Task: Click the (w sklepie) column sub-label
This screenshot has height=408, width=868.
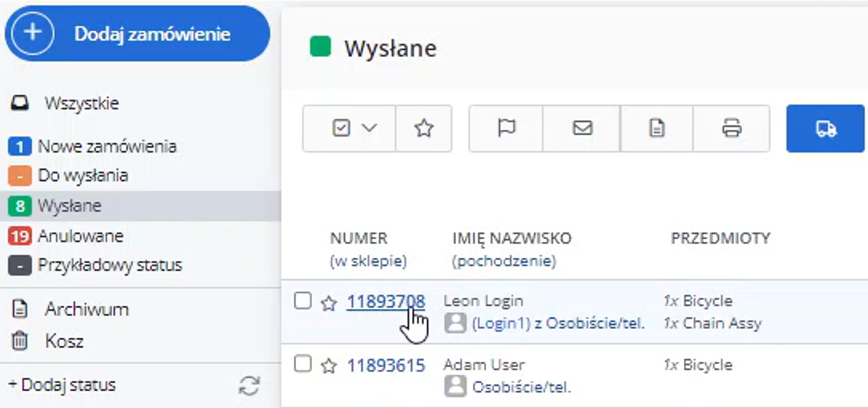Action: [368, 261]
